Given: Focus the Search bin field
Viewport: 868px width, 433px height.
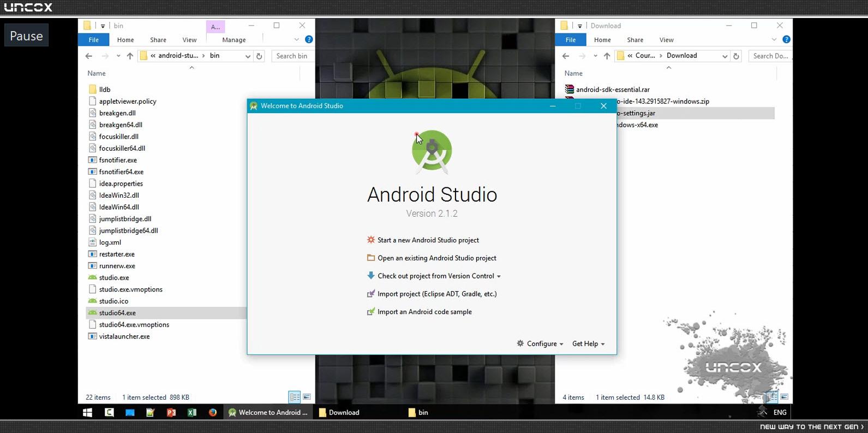Looking at the screenshot, I should pos(294,56).
